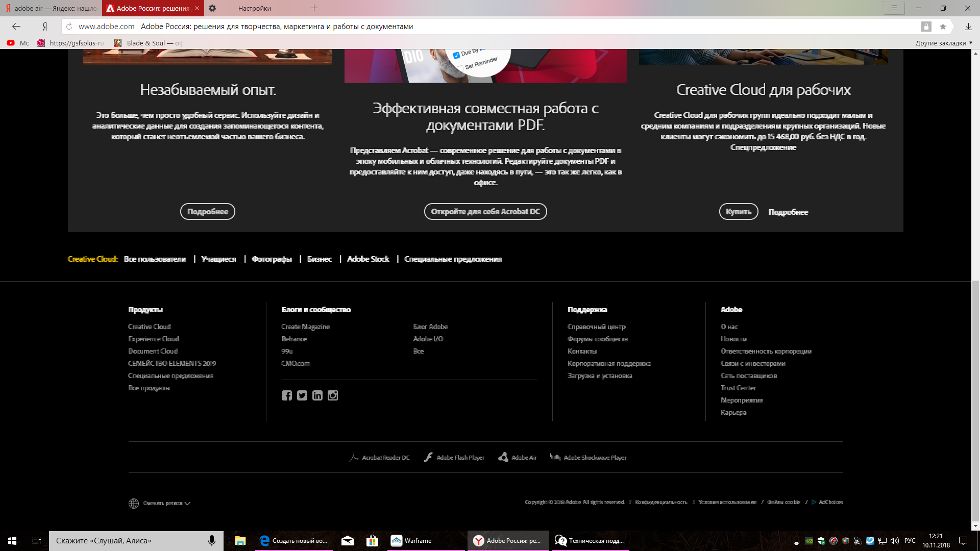This screenshot has height=551, width=980.
Task: Click the Adobe Shockwave Player icon
Action: click(555, 457)
